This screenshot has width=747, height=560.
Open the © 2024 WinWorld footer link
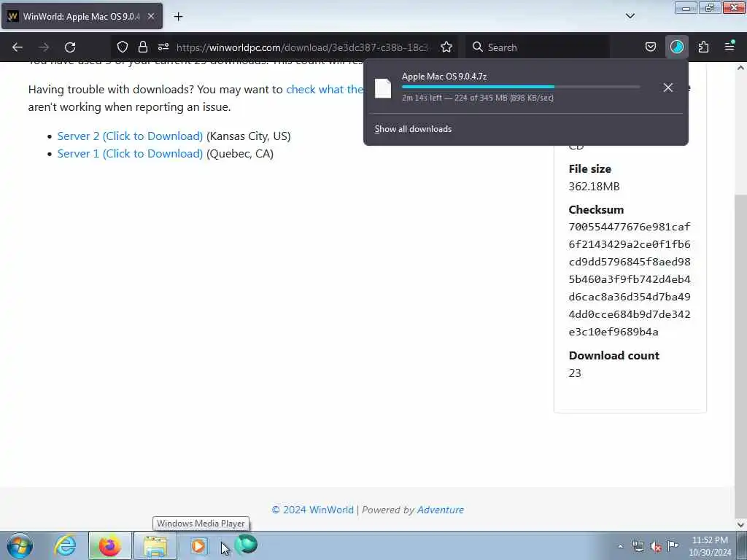click(x=312, y=510)
